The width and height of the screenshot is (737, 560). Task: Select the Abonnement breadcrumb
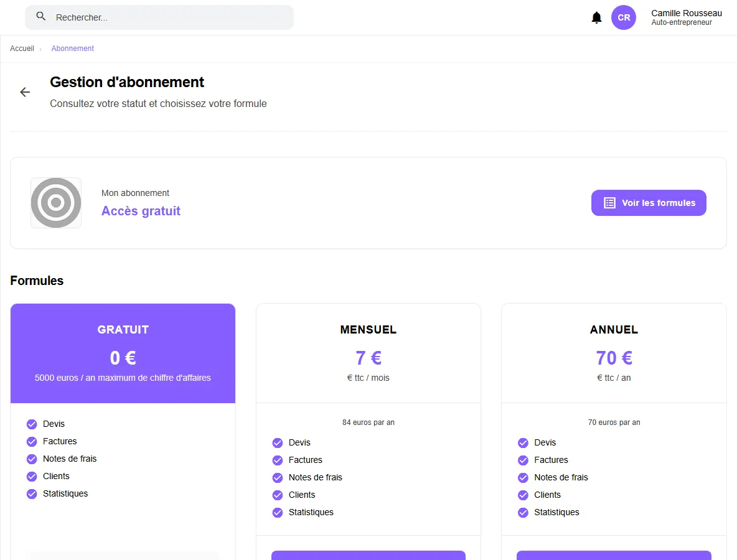(72, 49)
